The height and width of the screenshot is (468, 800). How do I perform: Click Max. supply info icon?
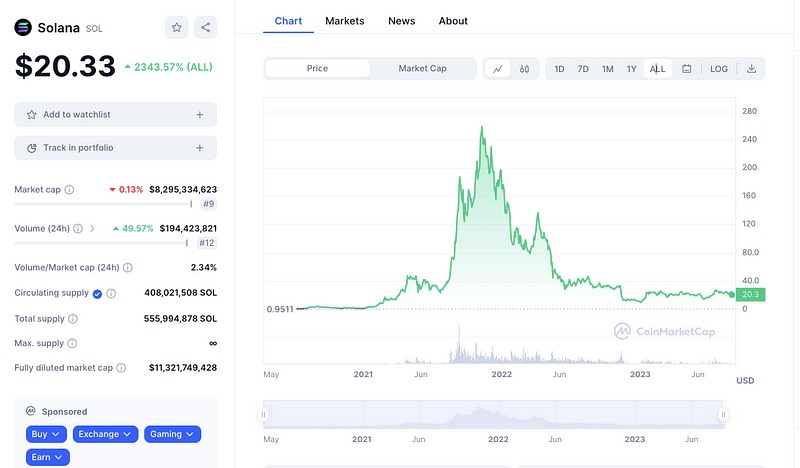tap(73, 343)
